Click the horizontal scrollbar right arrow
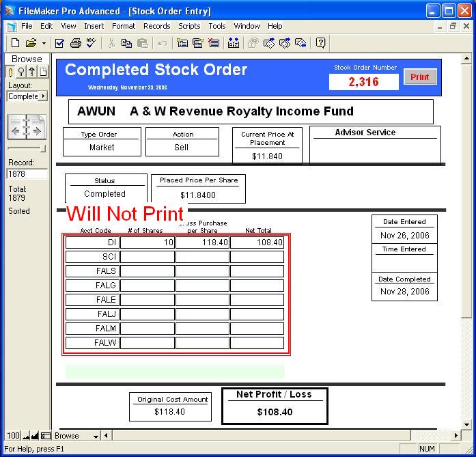The image size is (476, 457). click(x=456, y=436)
